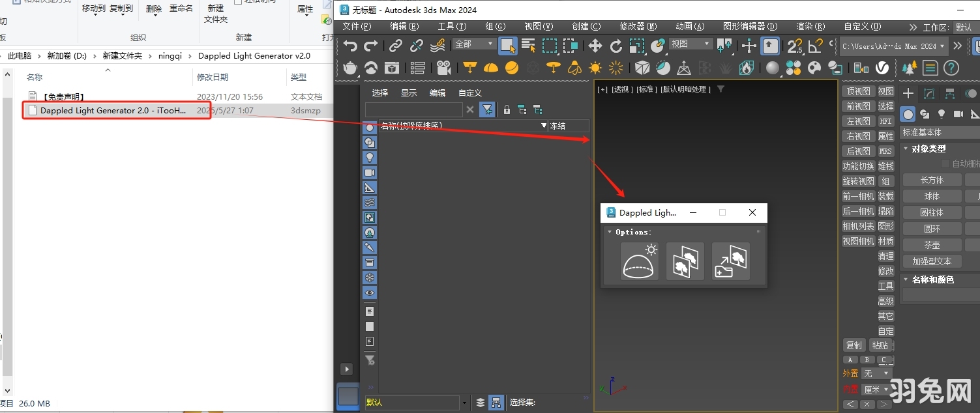Click the 球体 creation button
Screen dimensions: 980x413
(x=932, y=195)
